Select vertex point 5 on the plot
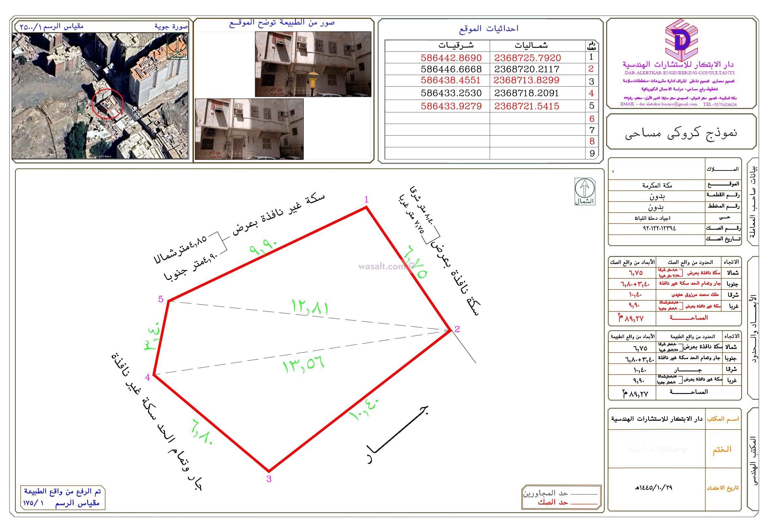769x532 pixels. click(x=168, y=301)
